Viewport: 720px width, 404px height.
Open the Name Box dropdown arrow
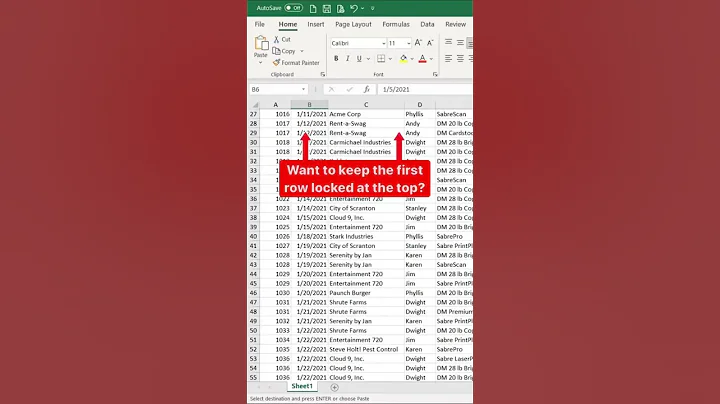click(304, 90)
